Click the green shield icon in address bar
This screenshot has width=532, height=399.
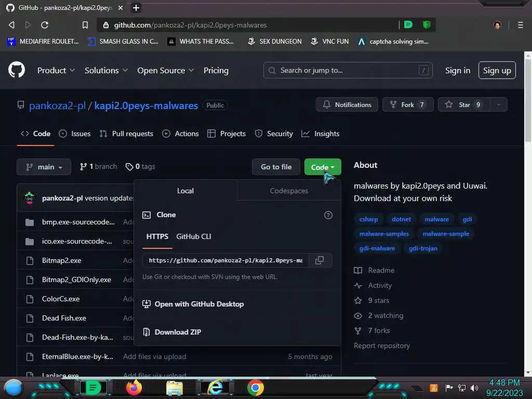[427, 25]
